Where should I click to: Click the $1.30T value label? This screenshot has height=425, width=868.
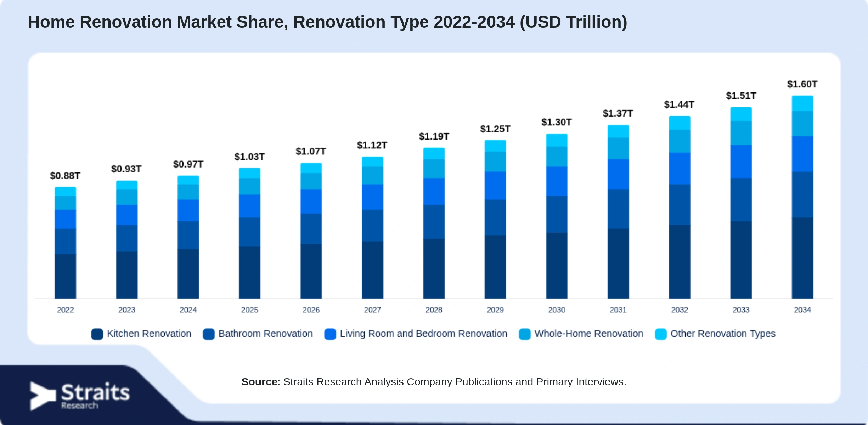coord(557,122)
